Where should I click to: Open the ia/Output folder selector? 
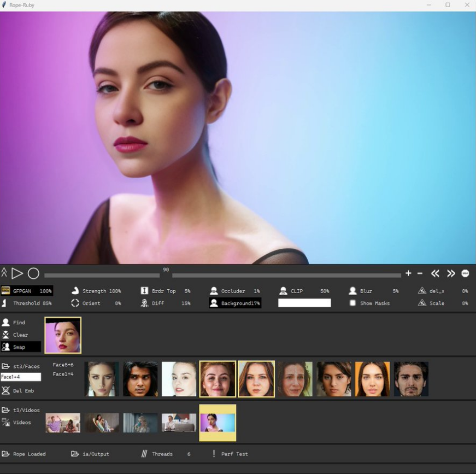[90, 454]
